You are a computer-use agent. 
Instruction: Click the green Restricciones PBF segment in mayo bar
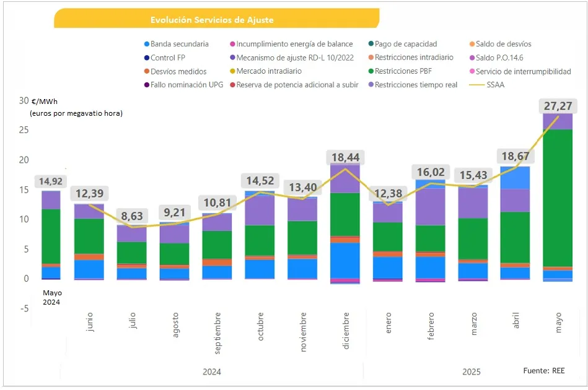pyautogui.click(x=558, y=198)
